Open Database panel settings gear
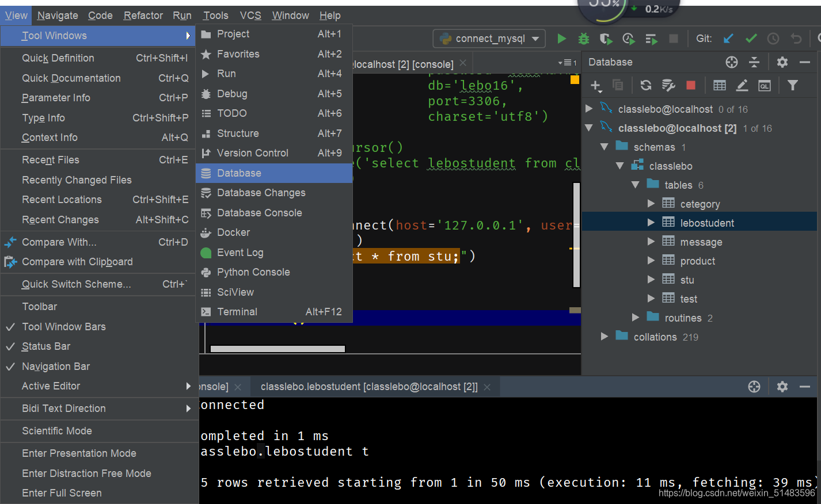Viewport: 821px width, 504px height. coord(782,62)
